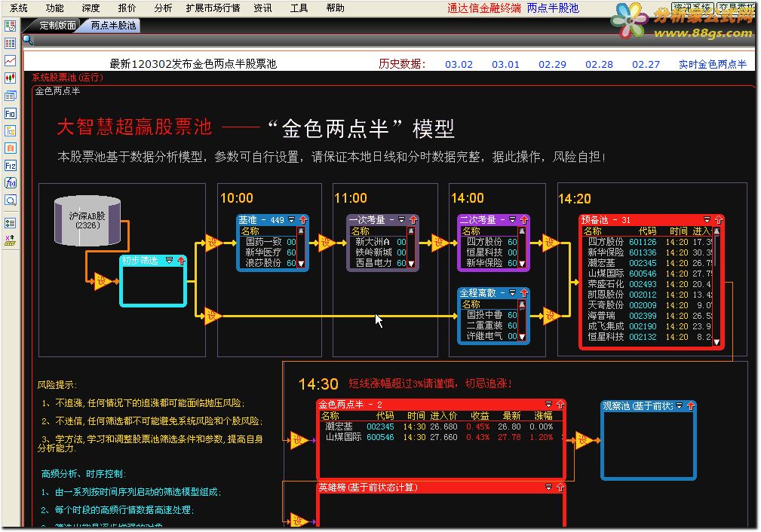Image resolution: width=761 pixels, height=532 pixels.
Task: Expand the 预备池 box dropdown arrow
Action: tap(707, 220)
